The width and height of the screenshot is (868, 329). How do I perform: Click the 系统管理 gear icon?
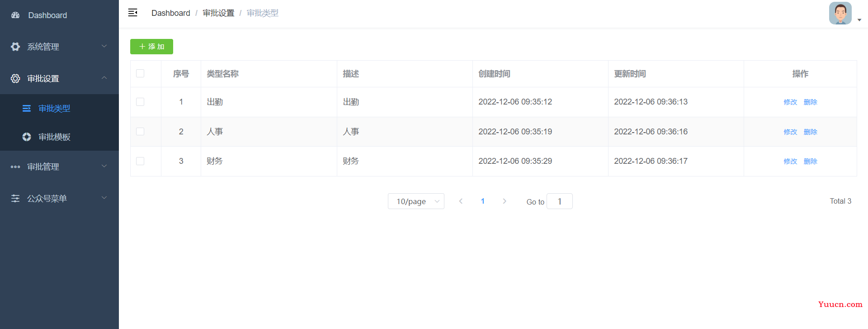(15, 47)
